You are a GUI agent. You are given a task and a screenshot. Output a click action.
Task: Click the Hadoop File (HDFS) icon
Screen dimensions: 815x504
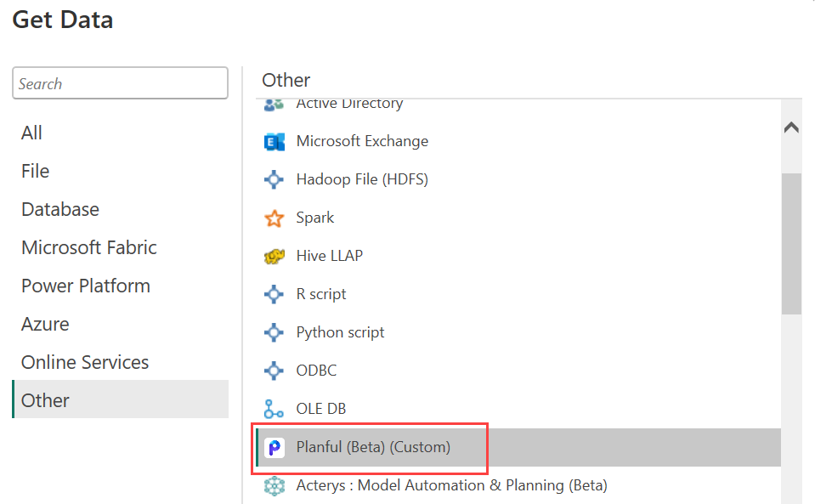[274, 180]
